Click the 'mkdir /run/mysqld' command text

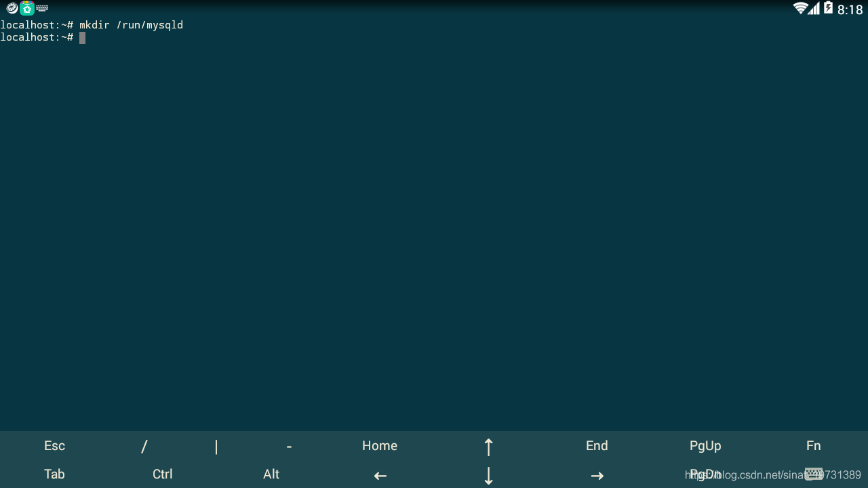click(131, 25)
